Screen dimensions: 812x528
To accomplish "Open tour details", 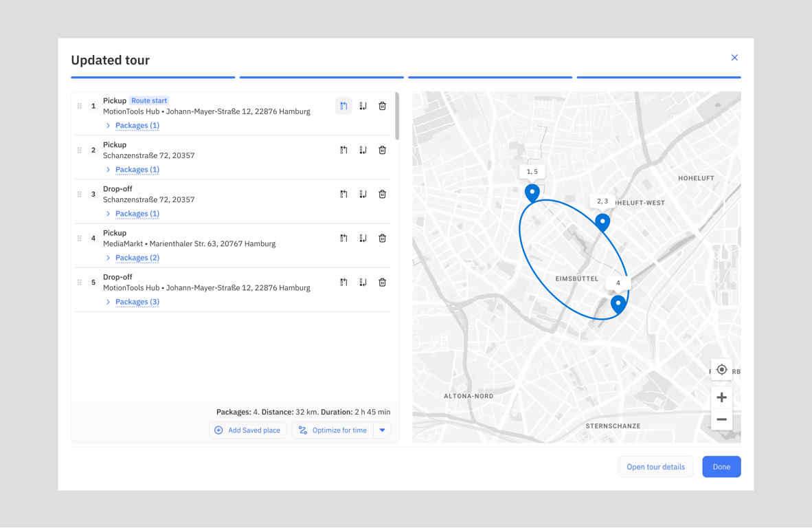I will [655, 467].
